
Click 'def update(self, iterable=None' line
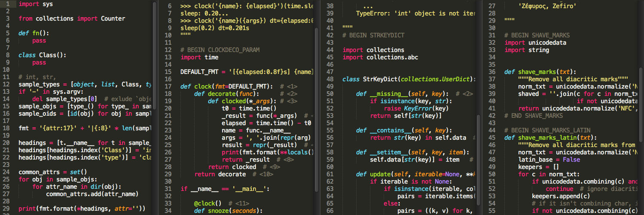(x=416, y=174)
